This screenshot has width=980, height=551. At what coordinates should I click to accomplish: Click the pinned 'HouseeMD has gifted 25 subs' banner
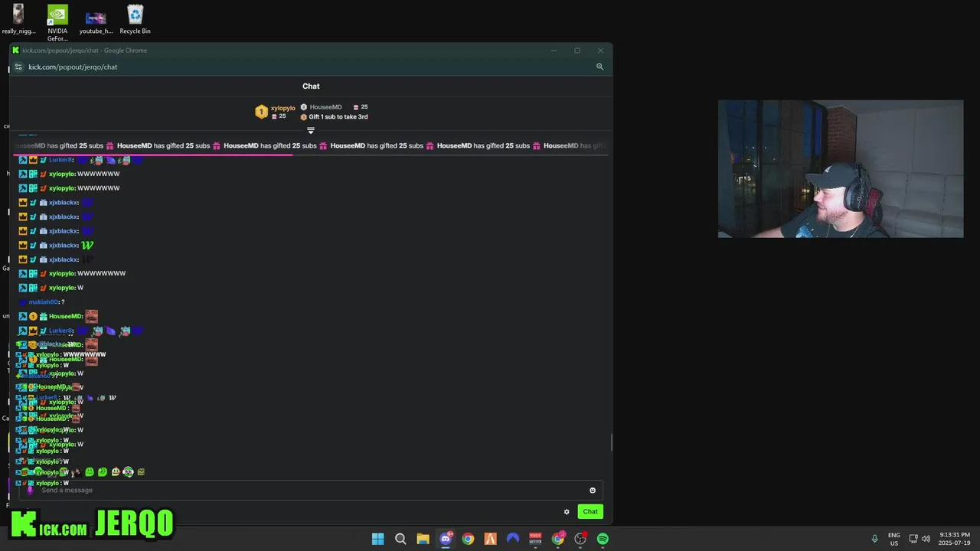[x=311, y=145]
